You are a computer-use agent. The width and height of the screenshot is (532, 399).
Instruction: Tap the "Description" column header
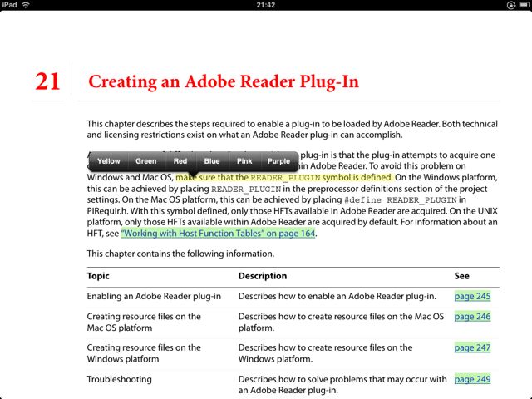coord(263,276)
